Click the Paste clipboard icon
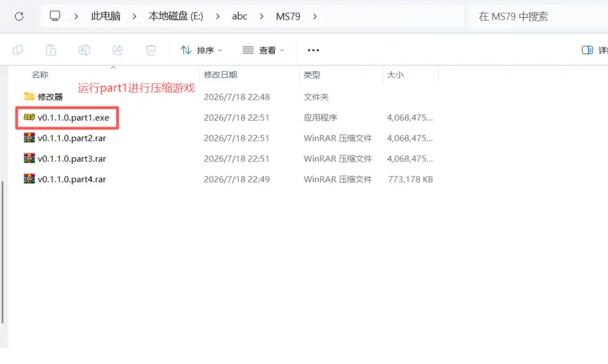 [51, 50]
